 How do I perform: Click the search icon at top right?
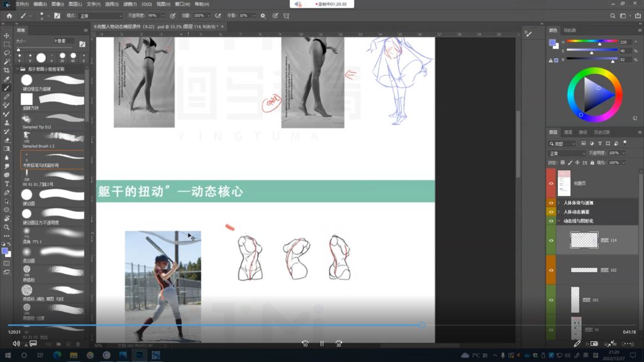click(x=613, y=15)
